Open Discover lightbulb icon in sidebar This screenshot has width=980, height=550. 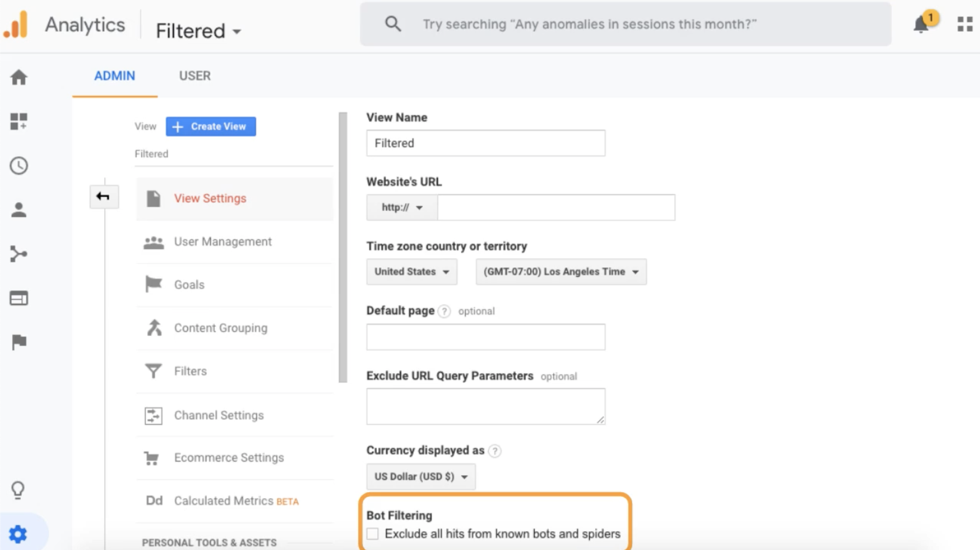pos(18,490)
